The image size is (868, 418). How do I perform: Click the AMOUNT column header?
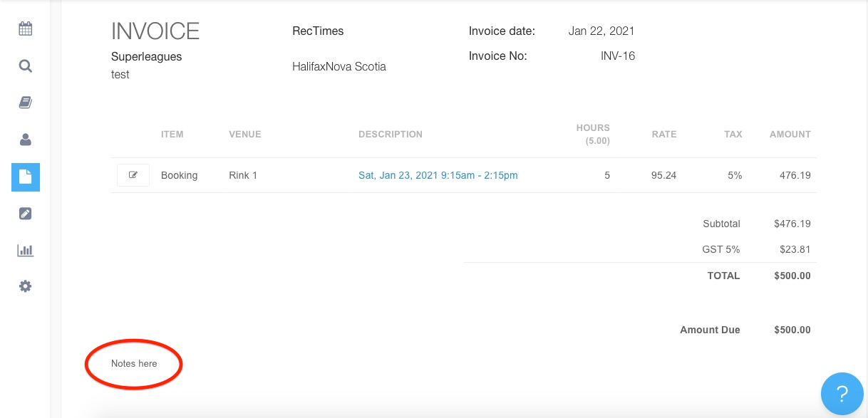(x=790, y=135)
